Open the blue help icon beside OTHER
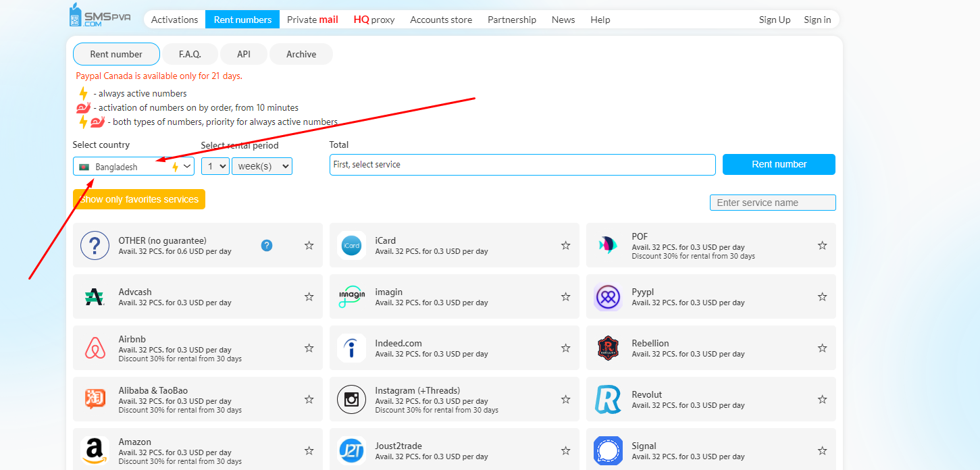The height and width of the screenshot is (470, 980). [x=267, y=245]
